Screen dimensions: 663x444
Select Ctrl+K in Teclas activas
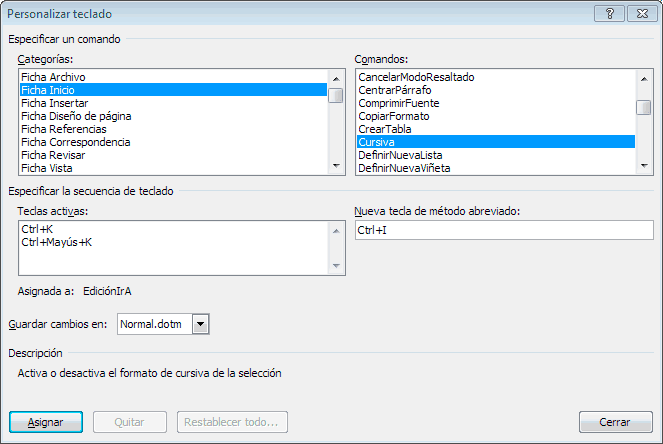37,229
